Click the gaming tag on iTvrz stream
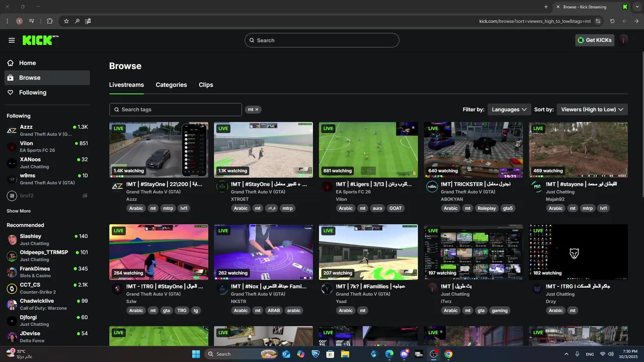Viewport: 644px width, 362px height. point(500,311)
